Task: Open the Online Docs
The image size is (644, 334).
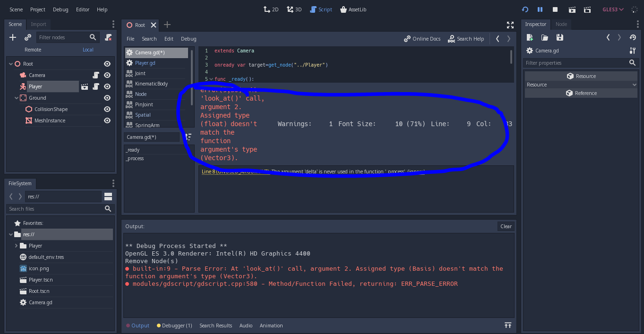Action: coord(422,39)
